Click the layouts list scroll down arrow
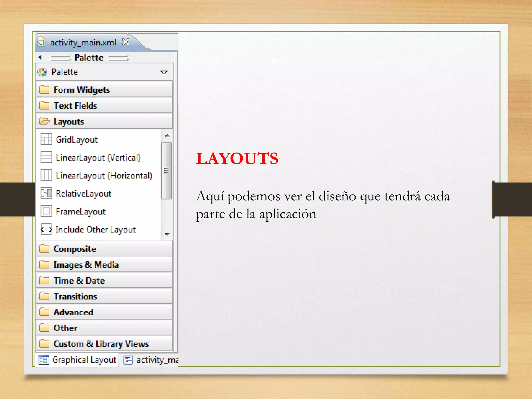 [x=167, y=234]
